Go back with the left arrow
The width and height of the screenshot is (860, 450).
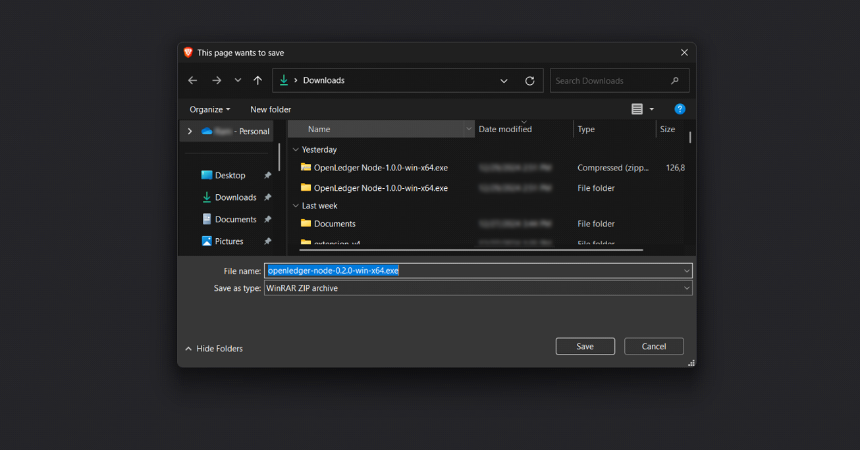pos(193,81)
